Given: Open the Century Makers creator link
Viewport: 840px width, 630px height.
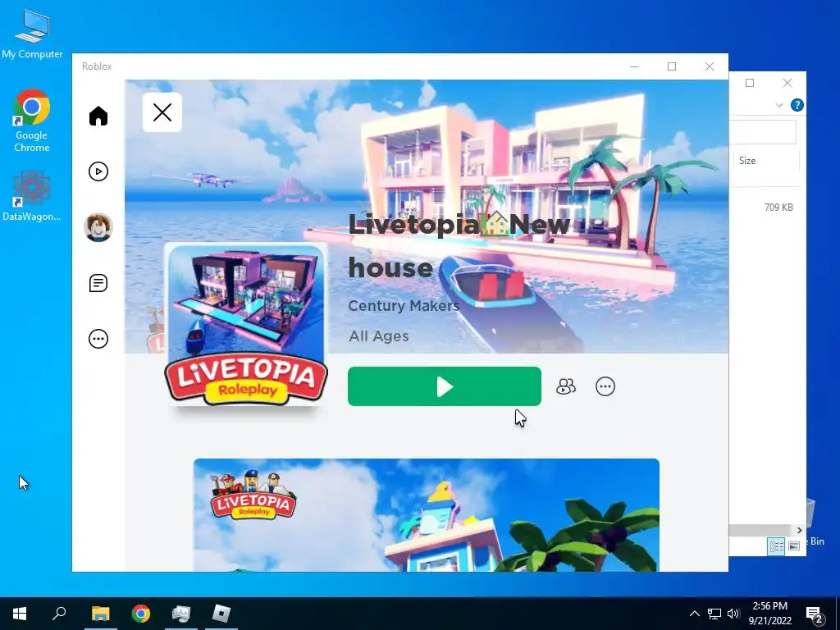Looking at the screenshot, I should coord(404,305).
